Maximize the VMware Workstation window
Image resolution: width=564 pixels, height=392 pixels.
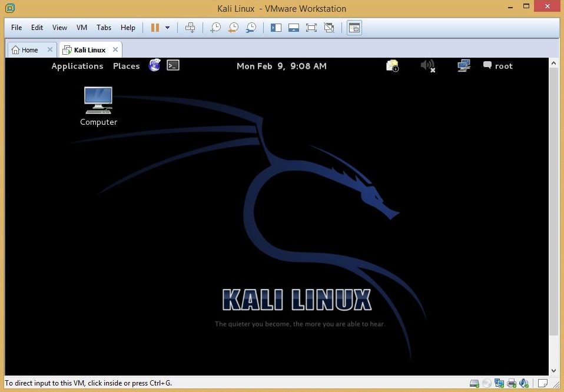[x=526, y=6]
